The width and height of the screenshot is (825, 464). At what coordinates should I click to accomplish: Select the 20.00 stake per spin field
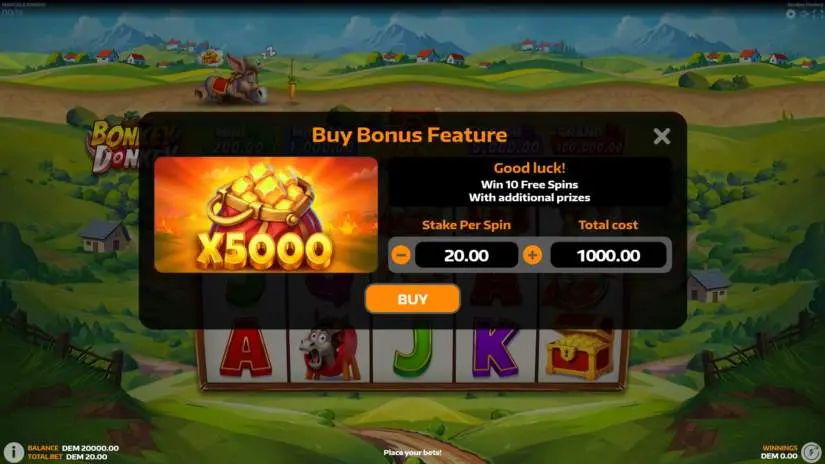466,255
